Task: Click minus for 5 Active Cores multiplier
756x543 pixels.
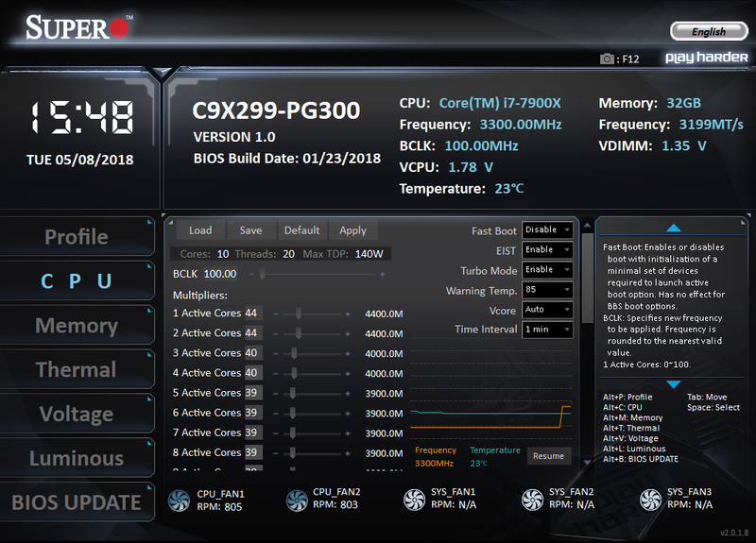Action: [x=276, y=393]
